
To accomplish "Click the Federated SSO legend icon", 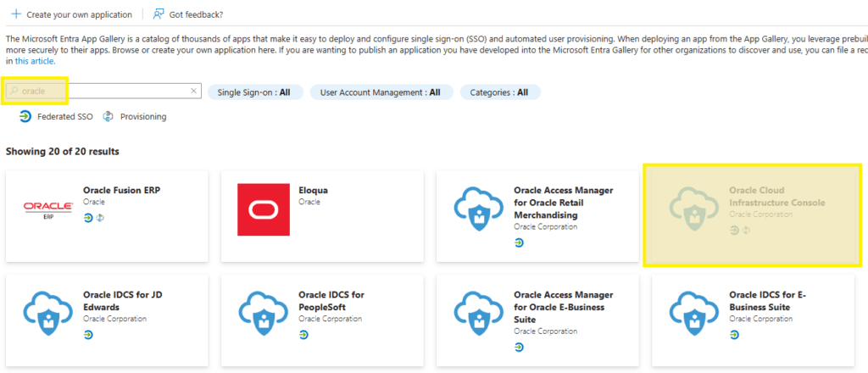I will click(25, 116).
